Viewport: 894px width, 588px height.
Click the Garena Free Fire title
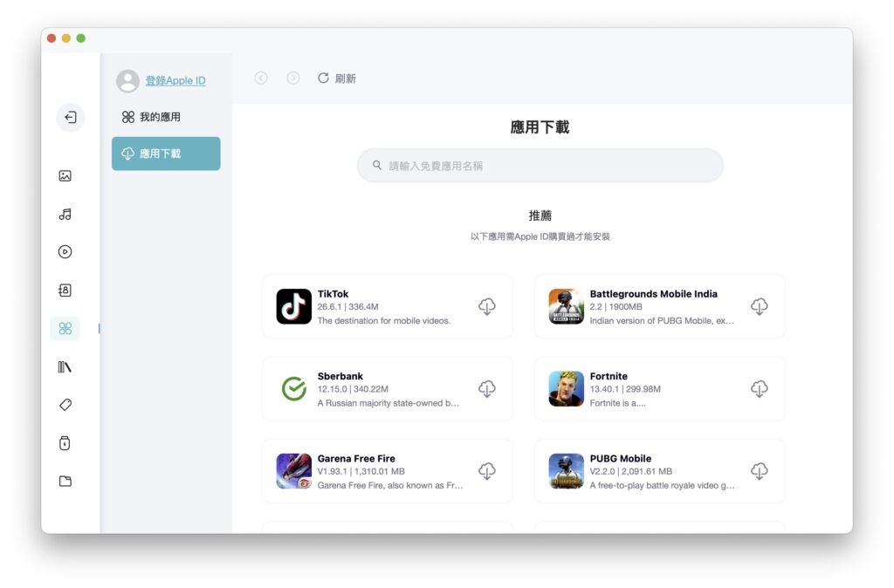point(356,459)
